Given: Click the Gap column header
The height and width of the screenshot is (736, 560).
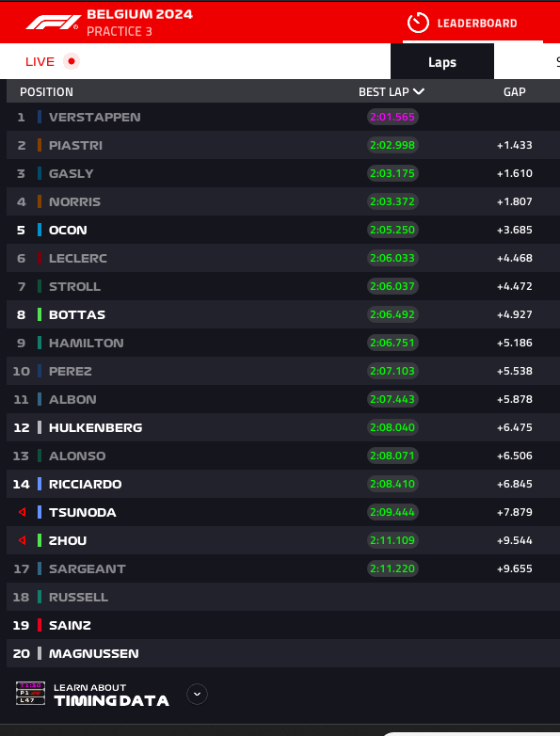Looking at the screenshot, I should [515, 92].
